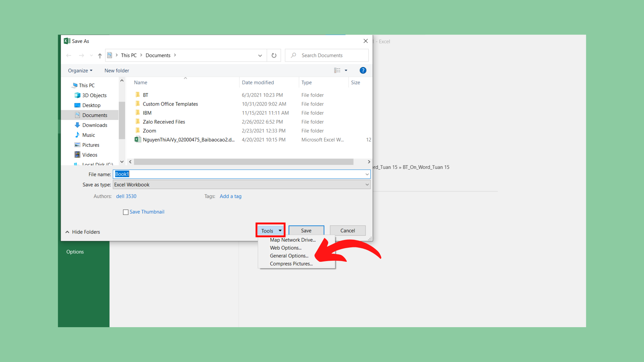Click the Up one level arrow icon
This screenshot has height=362, width=644.
click(x=100, y=56)
